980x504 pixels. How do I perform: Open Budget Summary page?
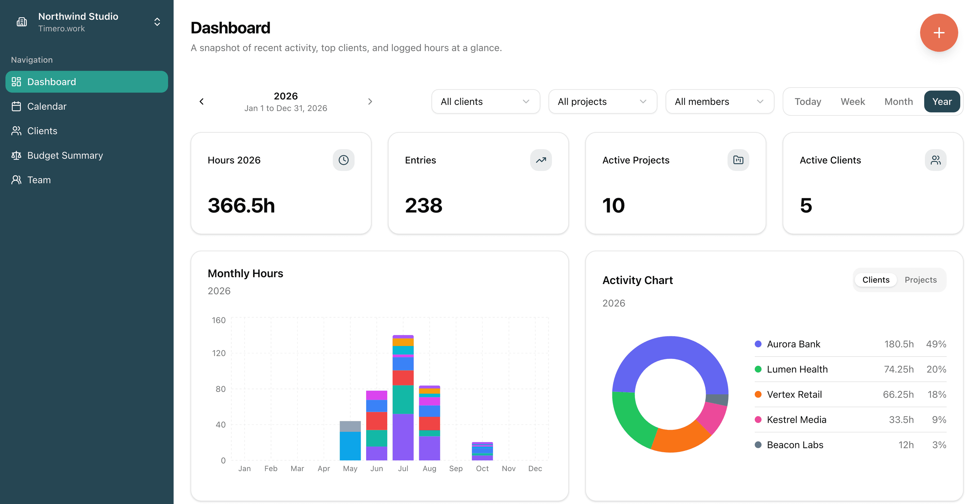(87, 155)
